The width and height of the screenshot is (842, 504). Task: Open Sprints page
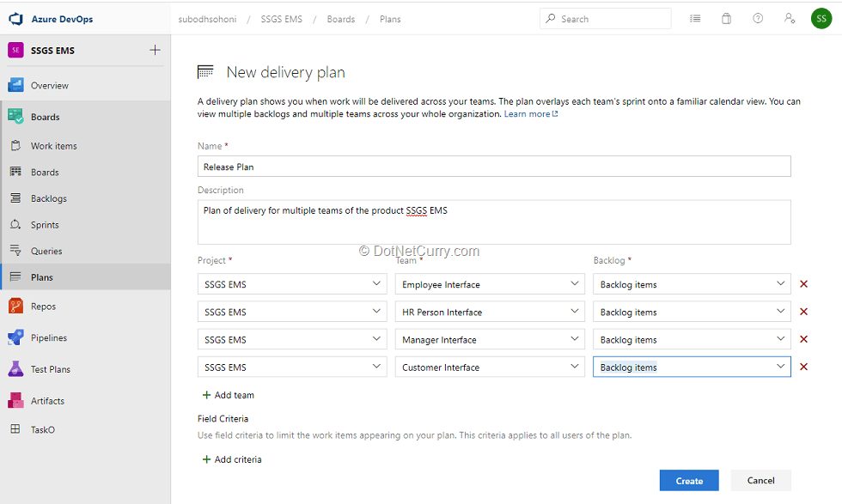coord(45,225)
